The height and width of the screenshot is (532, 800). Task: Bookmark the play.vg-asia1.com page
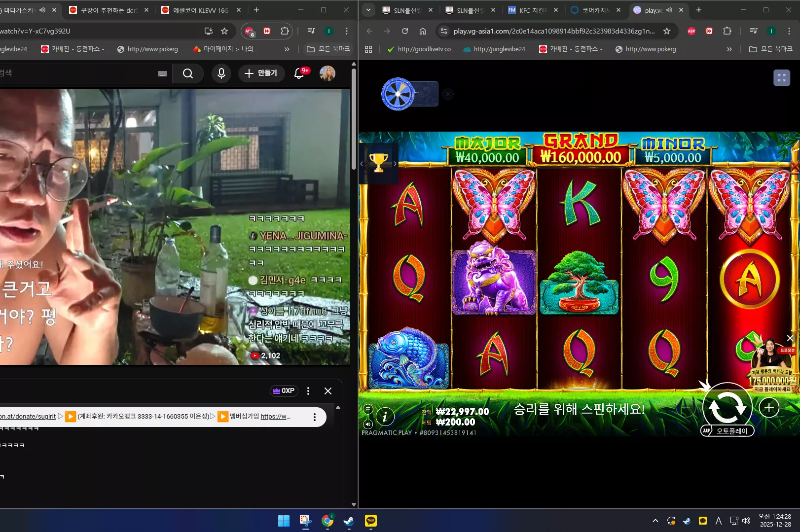coord(667,31)
